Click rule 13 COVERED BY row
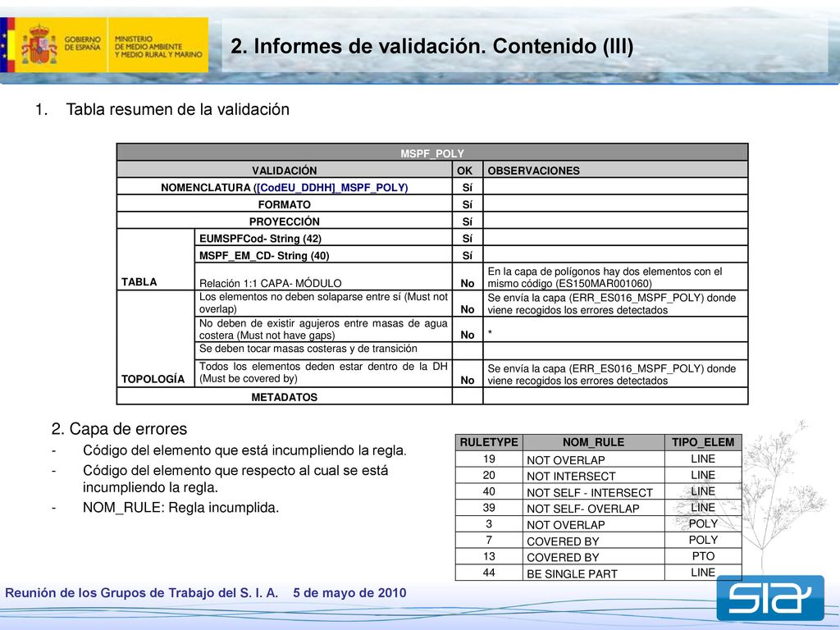Image resolution: width=840 pixels, height=630 pixels. (x=598, y=557)
